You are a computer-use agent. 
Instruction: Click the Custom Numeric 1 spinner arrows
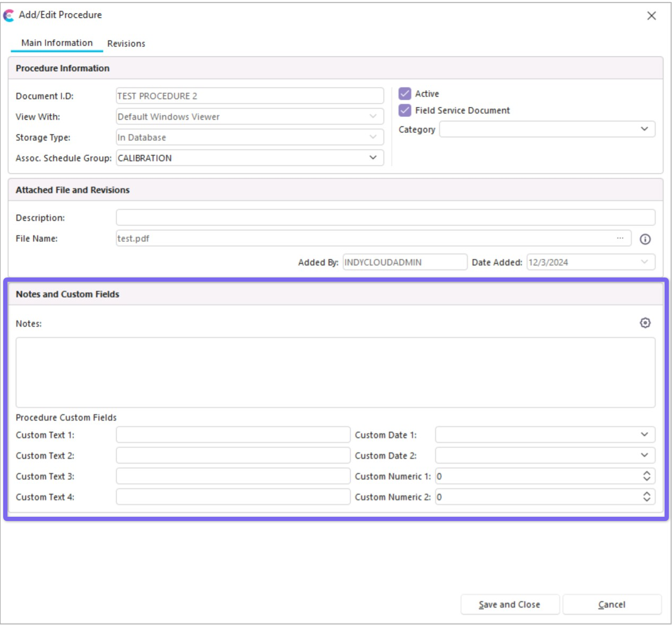[x=646, y=476]
